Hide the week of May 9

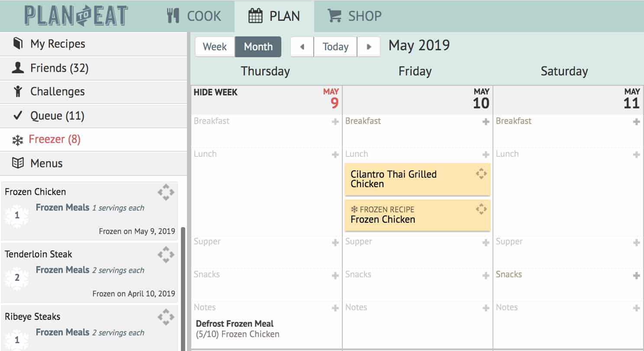pyautogui.click(x=216, y=92)
